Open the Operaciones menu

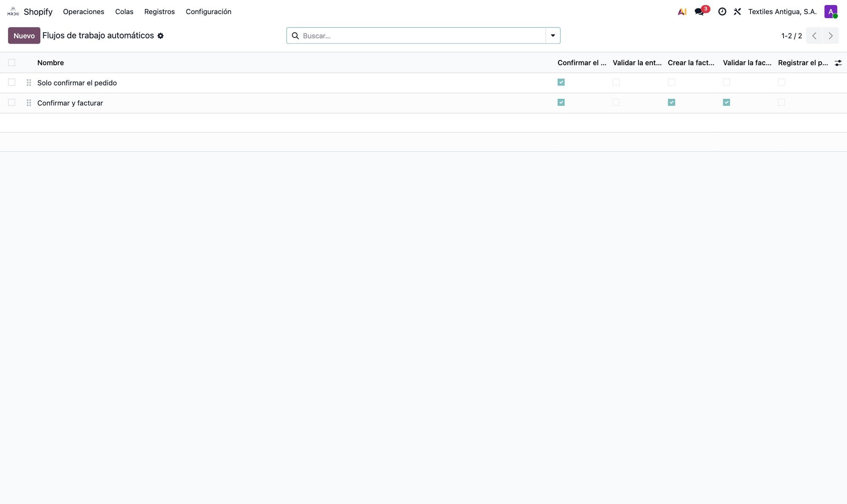(83, 12)
